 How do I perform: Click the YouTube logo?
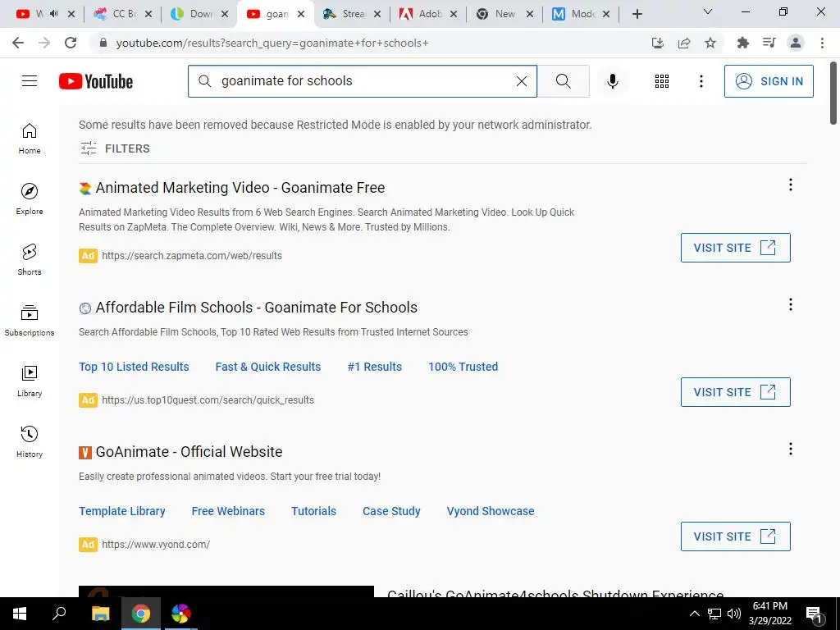tap(96, 81)
